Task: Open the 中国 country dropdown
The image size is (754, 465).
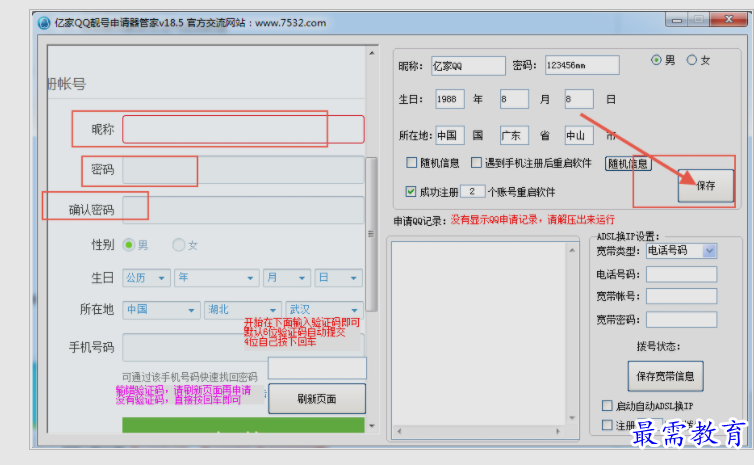Action: coord(161,310)
